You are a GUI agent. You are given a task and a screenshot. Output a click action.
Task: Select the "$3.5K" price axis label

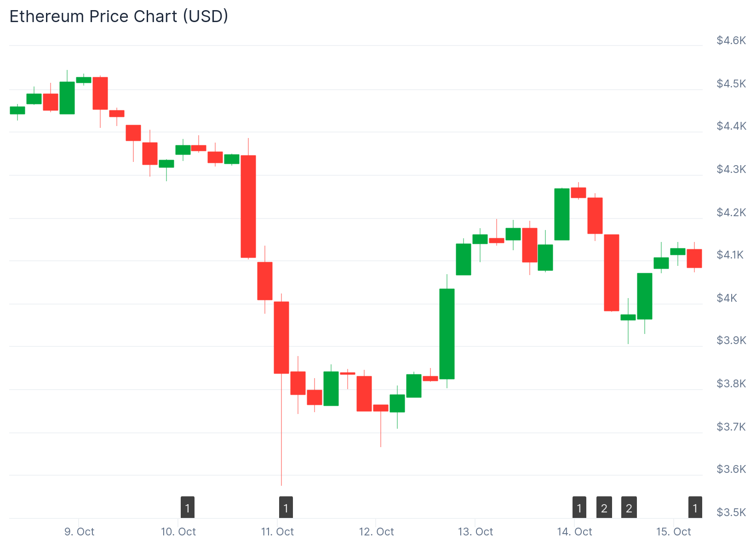731,512
